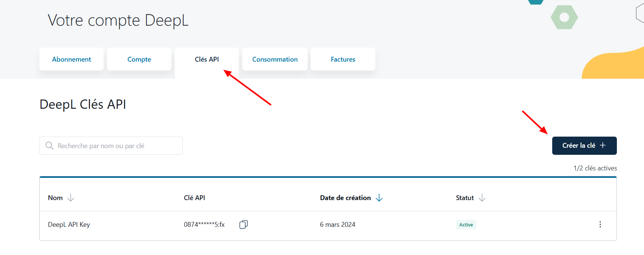Click the search magnifier icon
This screenshot has width=644, height=255.
point(49,146)
